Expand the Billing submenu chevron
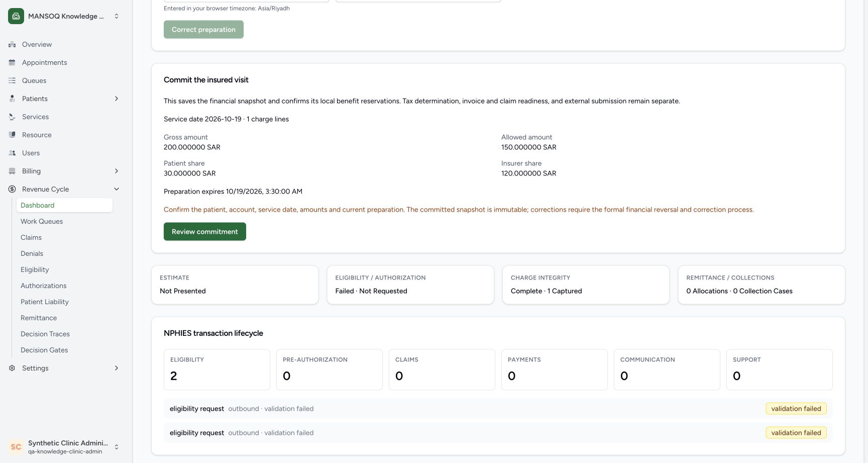 point(117,171)
